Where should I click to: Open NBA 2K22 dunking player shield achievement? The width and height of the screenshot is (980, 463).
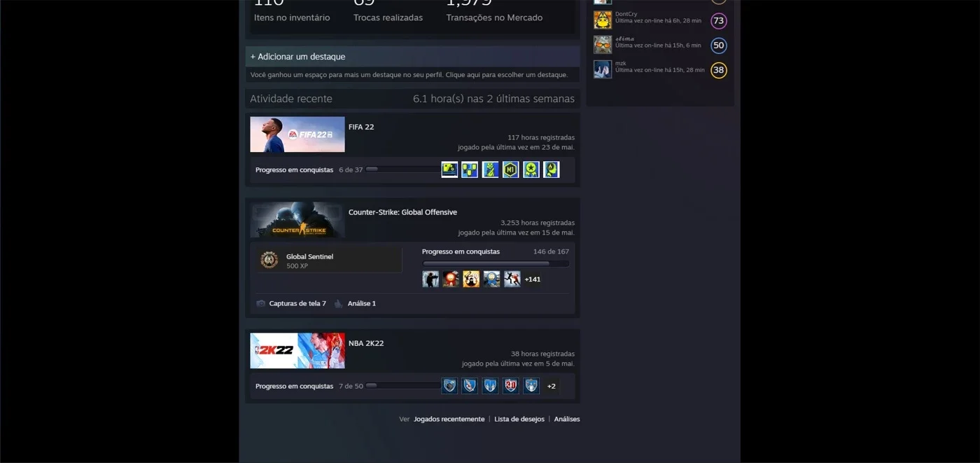click(470, 386)
